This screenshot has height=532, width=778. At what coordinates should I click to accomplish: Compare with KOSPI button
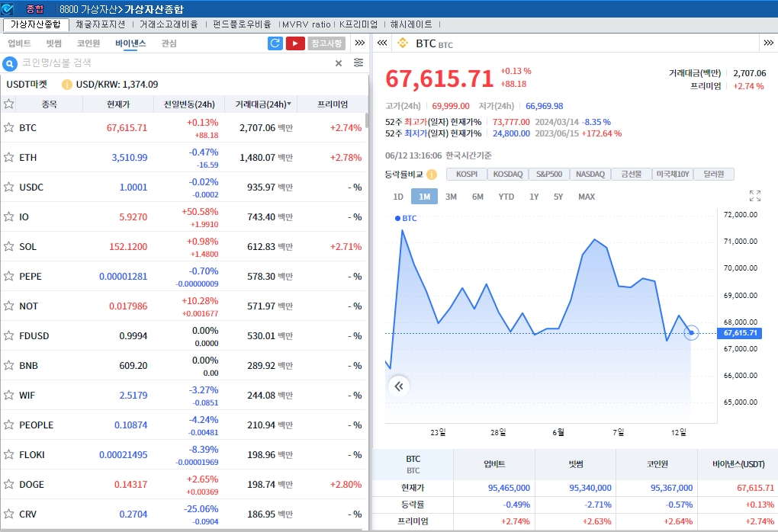pos(467,174)
